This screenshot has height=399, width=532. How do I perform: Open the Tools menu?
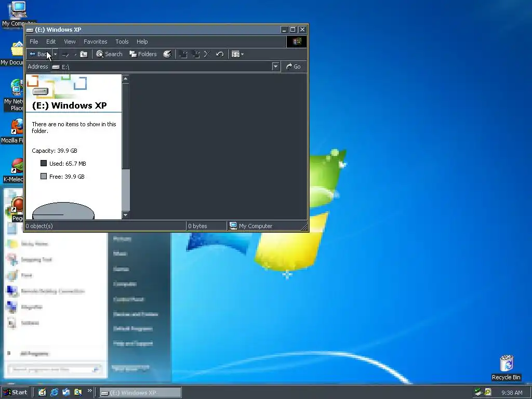(122, 42)
